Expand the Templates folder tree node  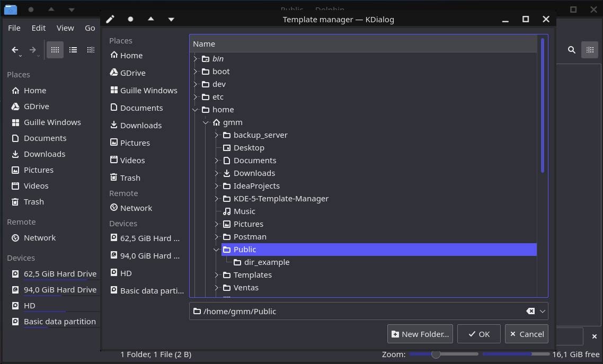click(x=217, y=275)
